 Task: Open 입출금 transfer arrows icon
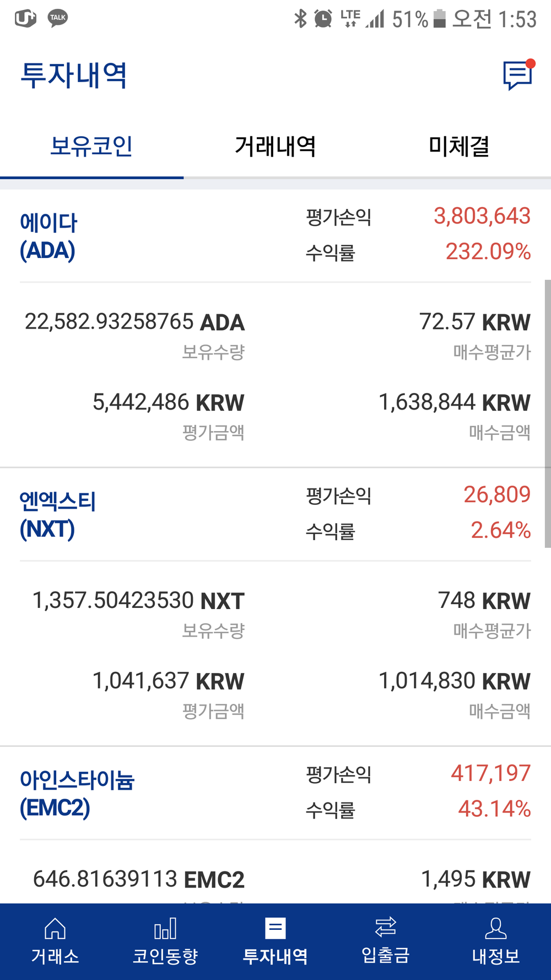click(386, 927)
